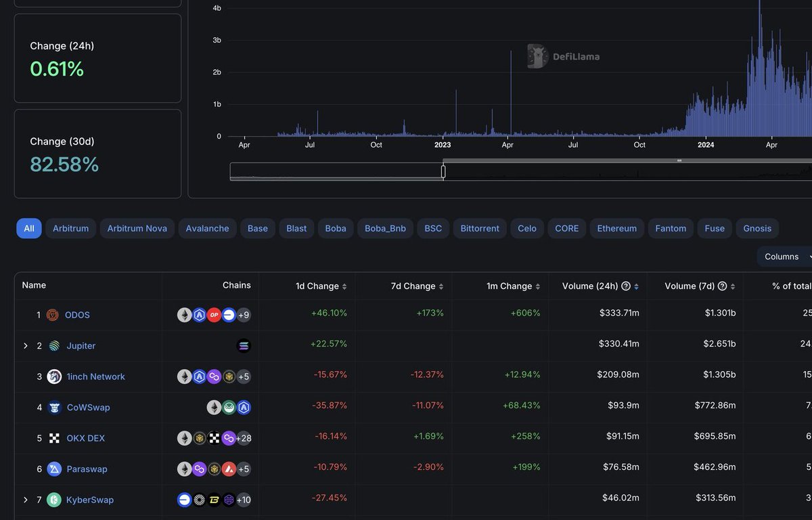812x520 pixels.
Task: Sort by 1d Change column arrows
Action: pyautogui.click(x=344, y=286)
